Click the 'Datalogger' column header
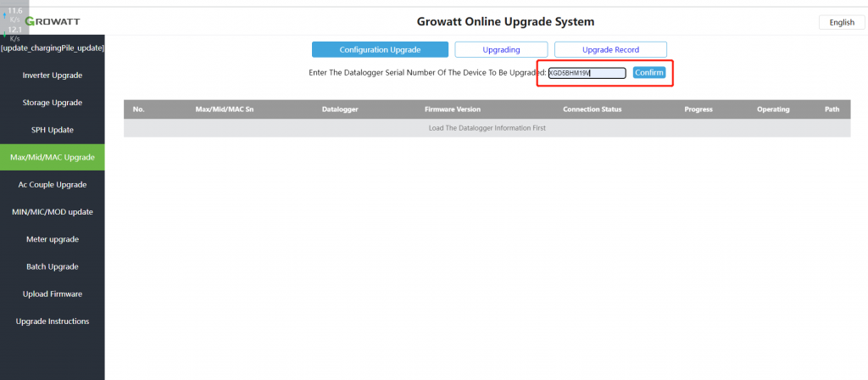 340,109
